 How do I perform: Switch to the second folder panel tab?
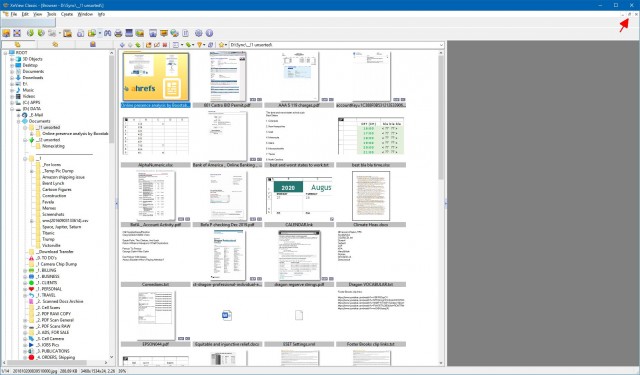click(x=55, y=44)
